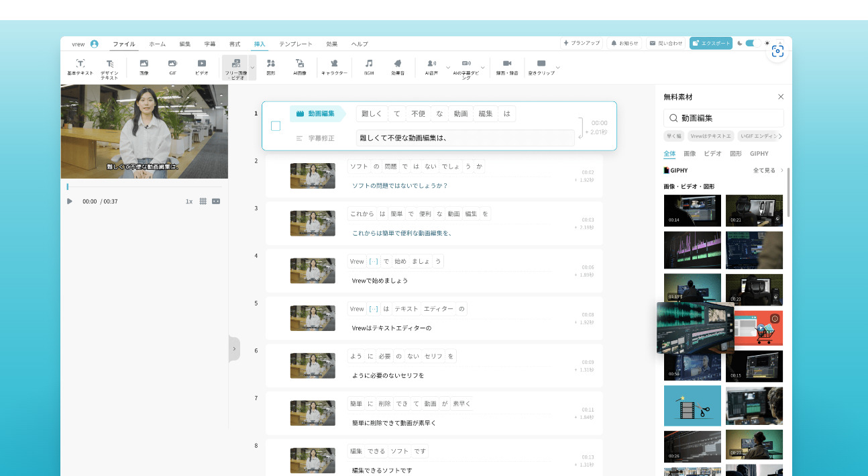Expand the AI音声 dropdown arrow
This screenshot has width=868, height=476.
pyautogui.click(x=447, y=67)
